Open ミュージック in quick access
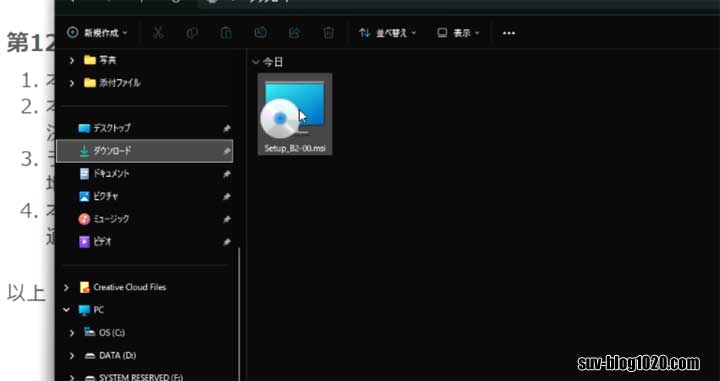This screenshot has width=720, height=381. click(104, 219)
